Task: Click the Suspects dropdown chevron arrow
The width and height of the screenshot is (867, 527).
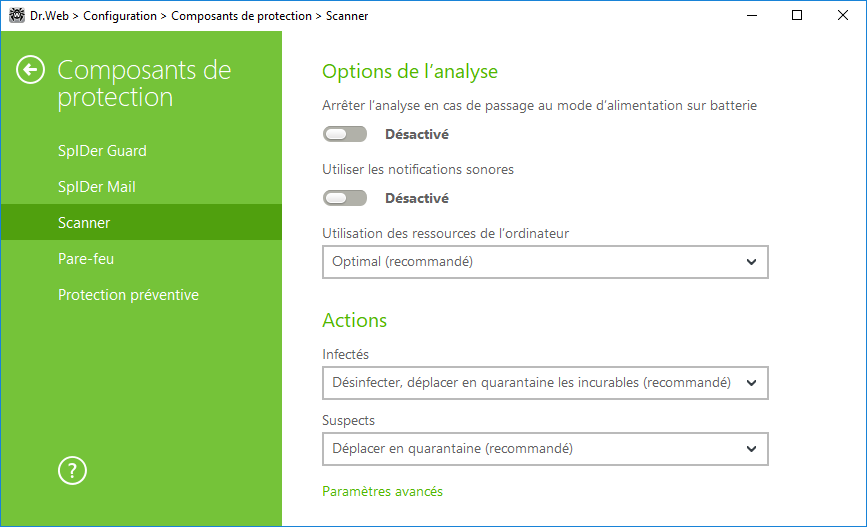Action: pos(751,449)
